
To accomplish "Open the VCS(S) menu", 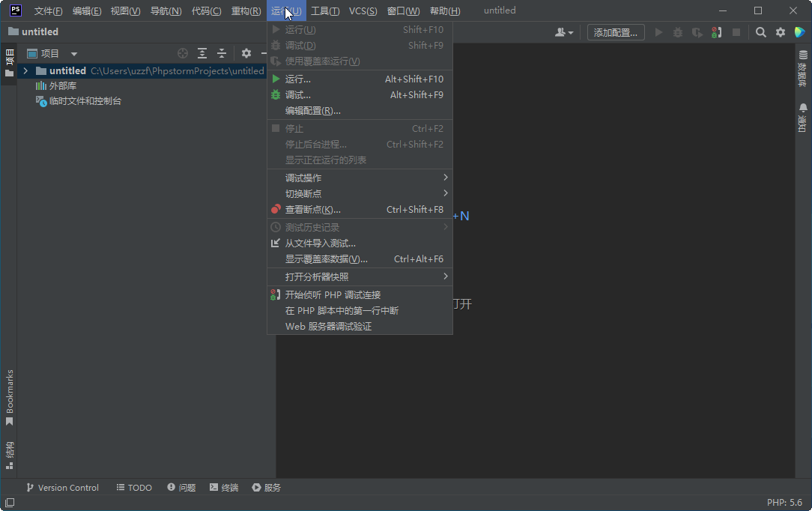I will [363, 11].
